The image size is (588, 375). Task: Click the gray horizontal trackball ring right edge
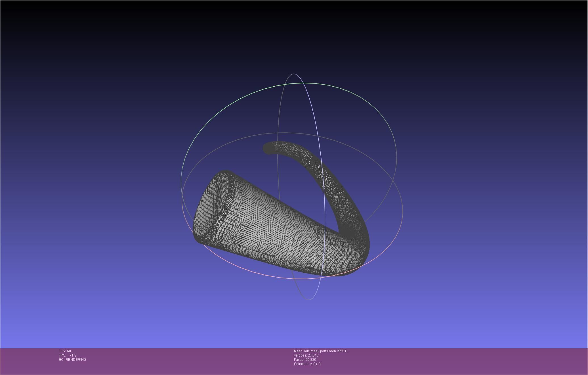coord(402,209)
